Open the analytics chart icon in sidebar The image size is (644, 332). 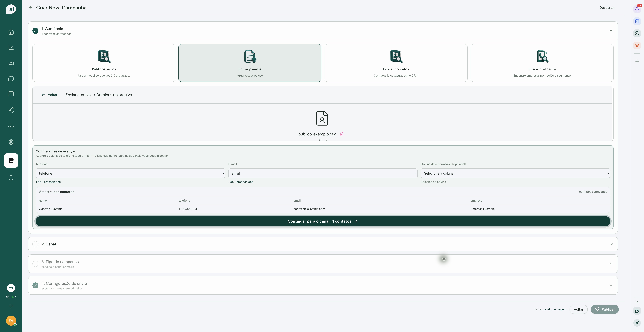(x=11, y=47)
